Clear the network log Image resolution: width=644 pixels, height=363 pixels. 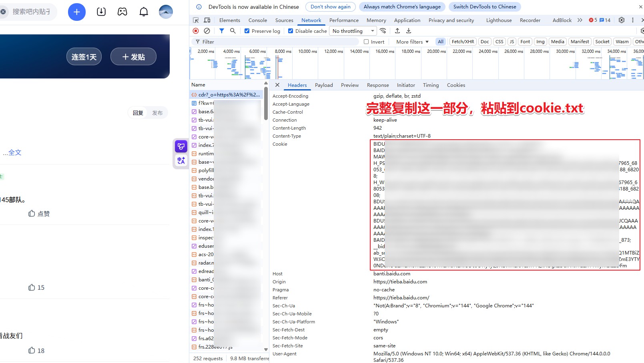[x=207, y=31]
